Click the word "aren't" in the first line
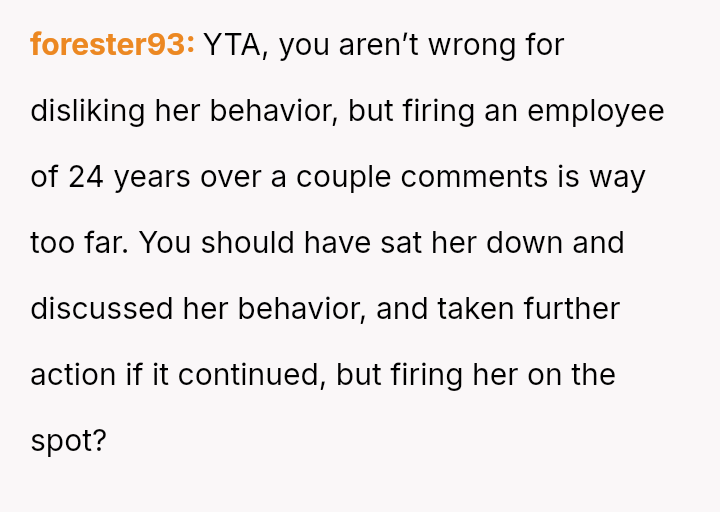The height and width of the screenshot is (512, 720). click(x=378, y=45)
